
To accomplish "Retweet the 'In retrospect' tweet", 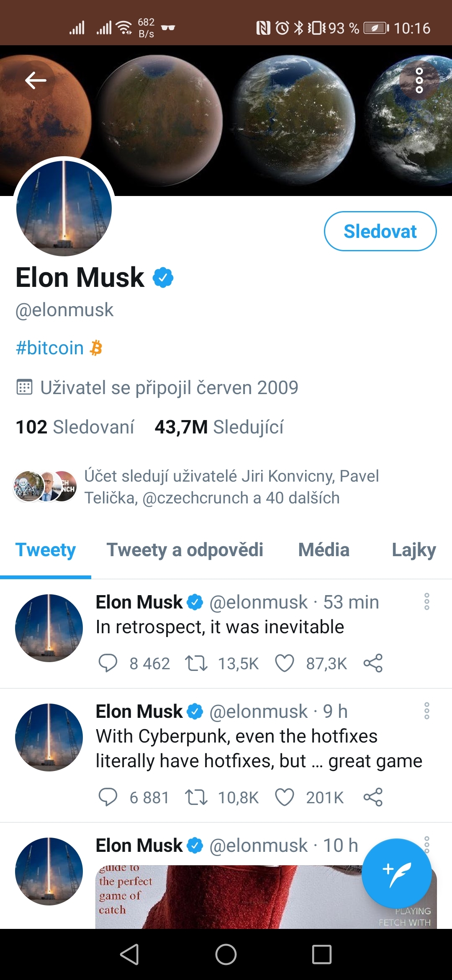I will pyautogui.click(x=196, y=663).
